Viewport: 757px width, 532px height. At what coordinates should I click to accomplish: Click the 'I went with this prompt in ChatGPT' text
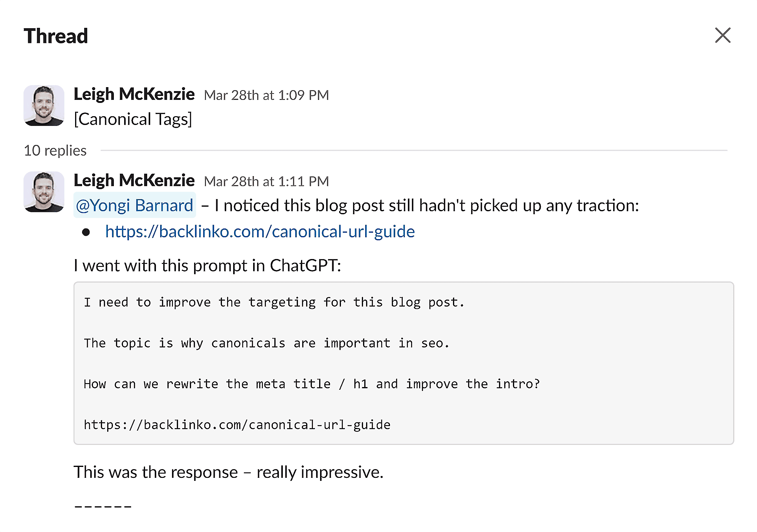(x=207, y=265)
